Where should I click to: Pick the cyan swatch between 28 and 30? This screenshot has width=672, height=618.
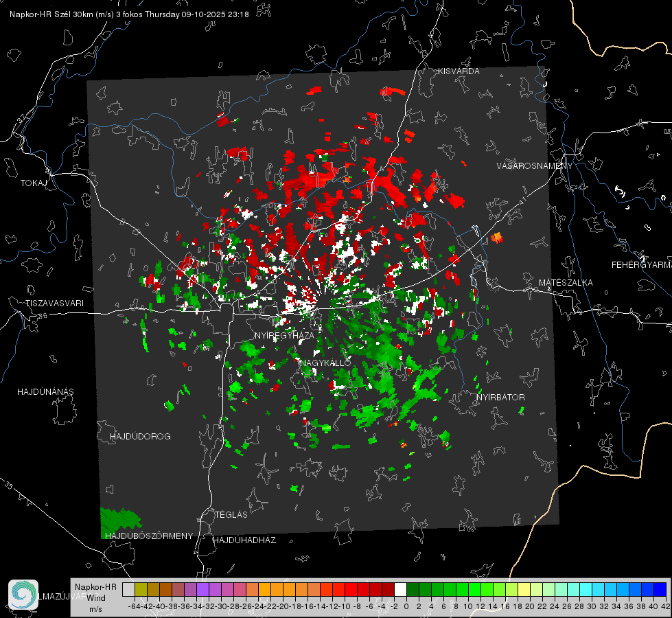(x=586, y=589)
